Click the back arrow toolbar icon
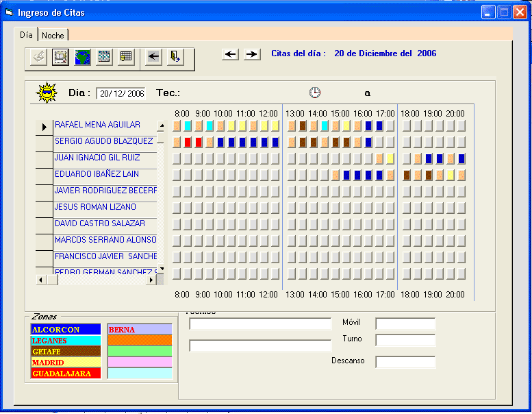The image size is (532, 414). (153, 57)
